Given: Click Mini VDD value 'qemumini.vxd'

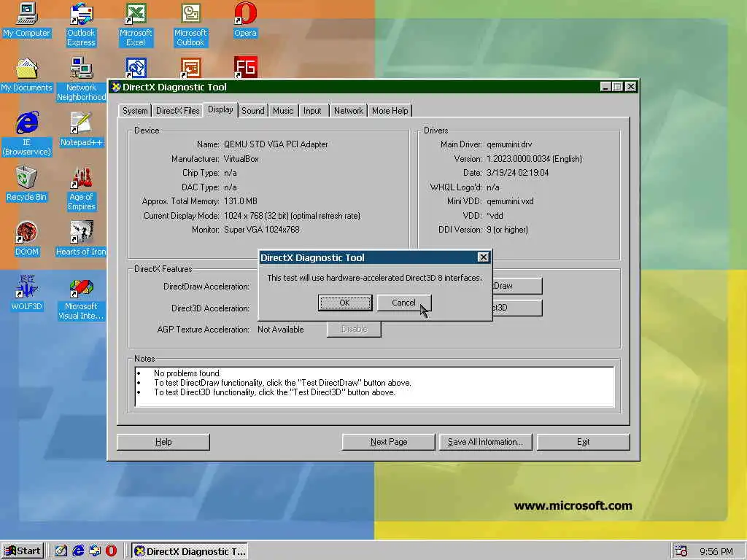Looking at the screenshot, I should [510, 201].
